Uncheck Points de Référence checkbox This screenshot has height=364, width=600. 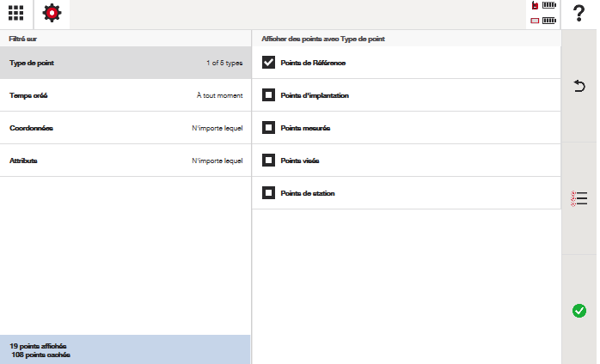click(268, 63)
